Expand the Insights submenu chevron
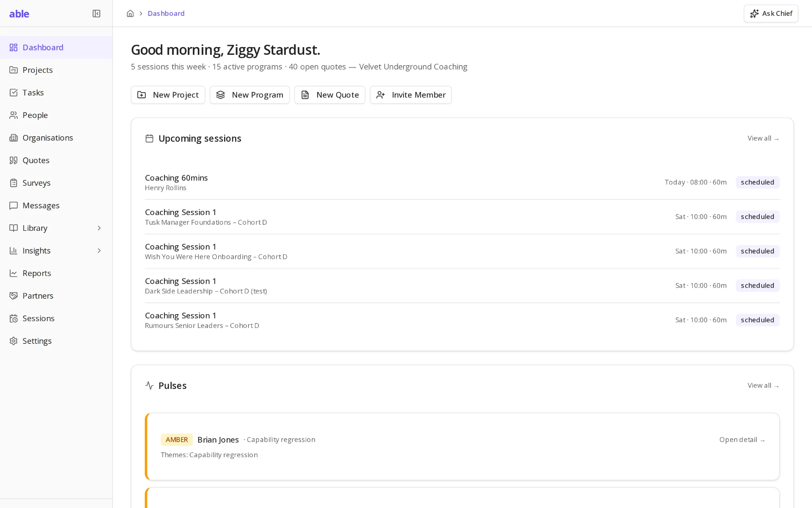 pos(99,251)
